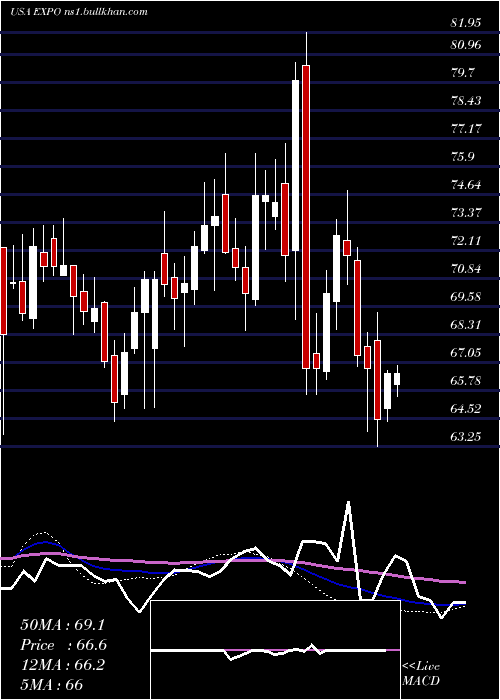Click the 'USA EXPO ns1.bullkhan.com' chart title
This screenshot has width=500, height=700.
[x=79, y=12]
